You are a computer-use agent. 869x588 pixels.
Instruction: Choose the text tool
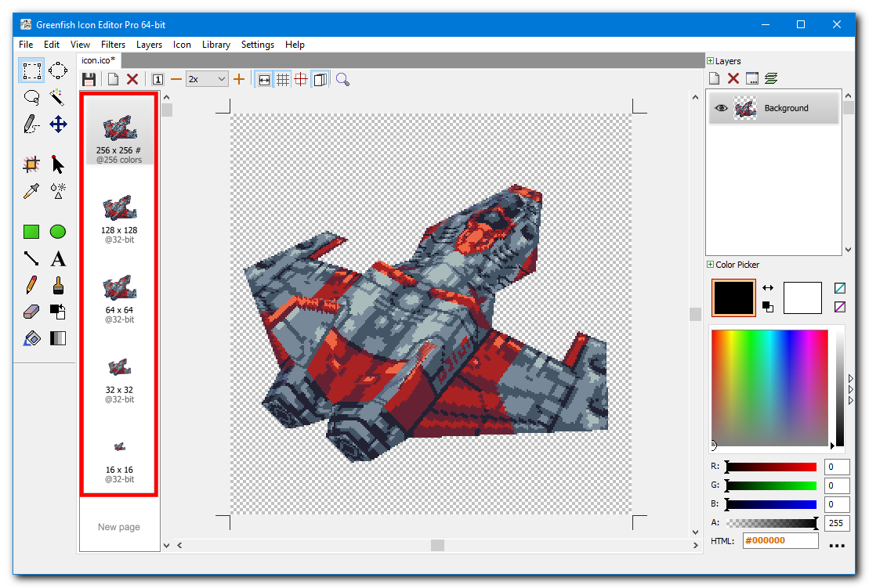pyautogui.click(x=58, y=258)
